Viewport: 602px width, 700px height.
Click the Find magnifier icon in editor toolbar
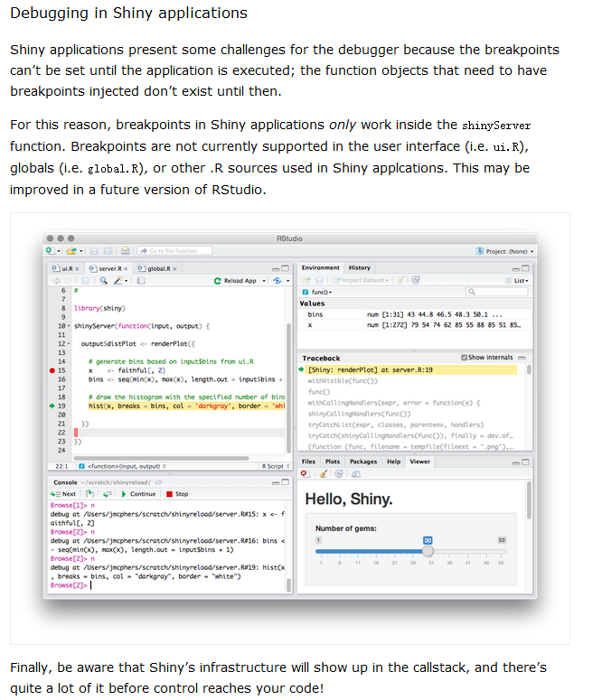[x=104, y=280]
